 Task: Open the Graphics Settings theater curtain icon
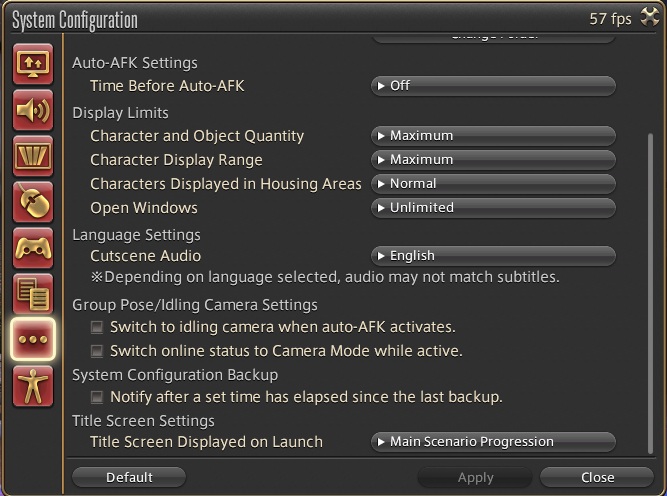click(x=33, y=156)
